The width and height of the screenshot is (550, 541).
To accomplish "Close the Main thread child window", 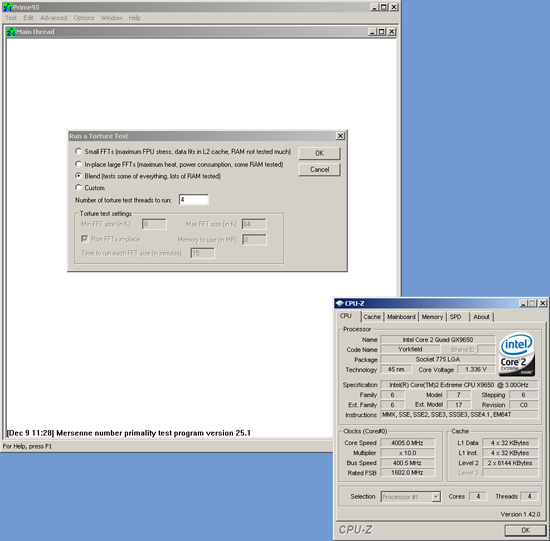I will point(391,32).
